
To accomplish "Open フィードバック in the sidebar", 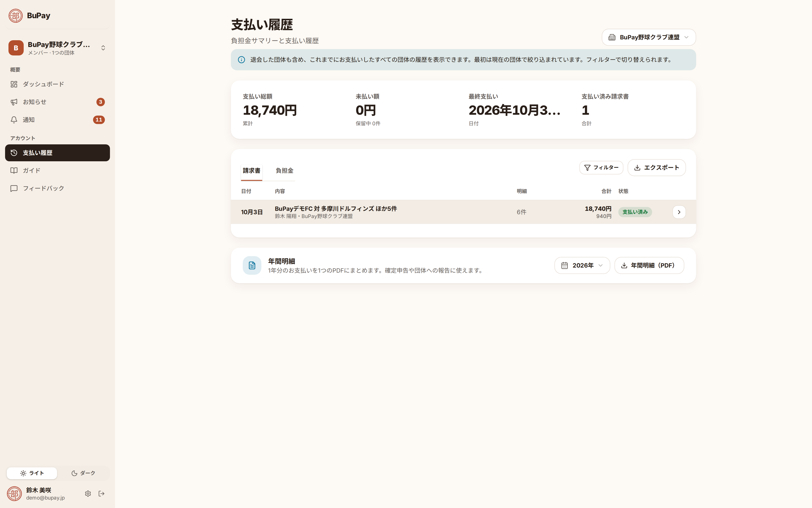I will point(57,188).
